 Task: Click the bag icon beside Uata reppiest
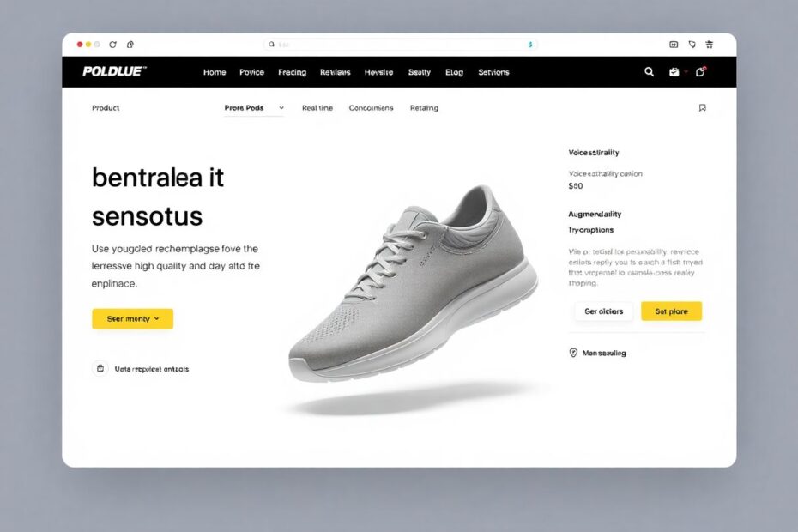click(x=100, y=368)
